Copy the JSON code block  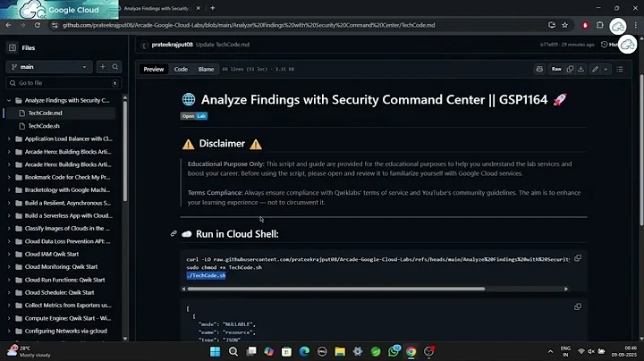click(x=578, y=306)
